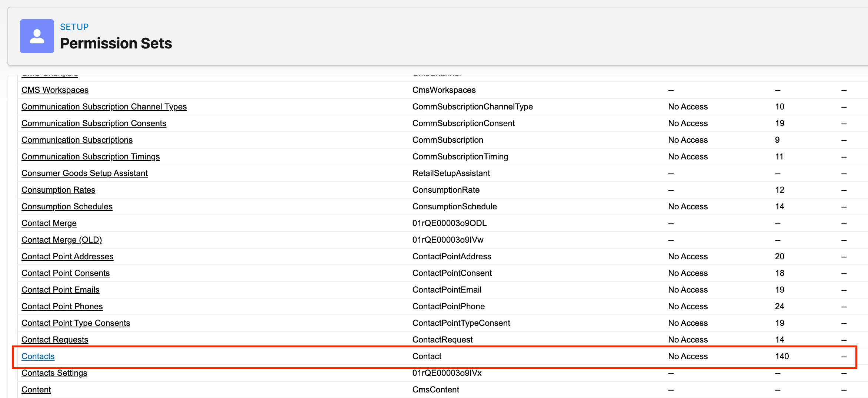
Task: Select the CommSubscriptionTiming API name
Action: pyautogui.click(x=460, y=156)
